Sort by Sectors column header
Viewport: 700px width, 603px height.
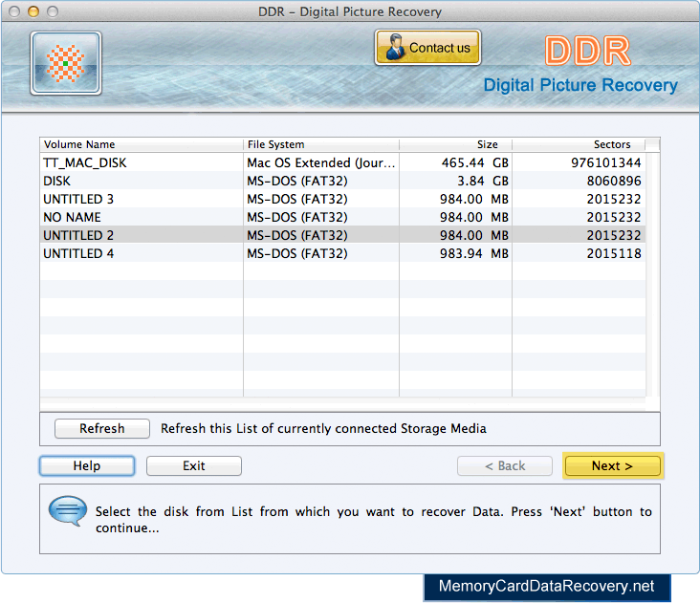[579, 144]
